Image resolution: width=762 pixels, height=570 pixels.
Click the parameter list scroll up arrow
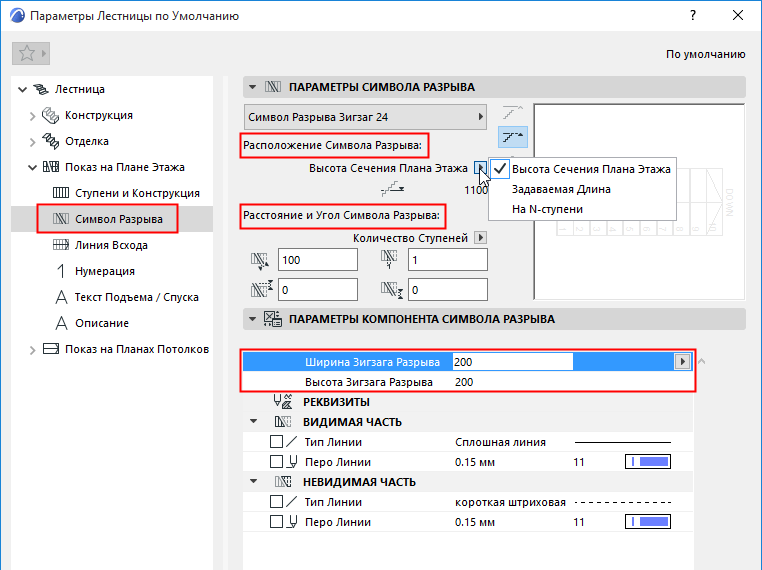[x=701, y=361]
